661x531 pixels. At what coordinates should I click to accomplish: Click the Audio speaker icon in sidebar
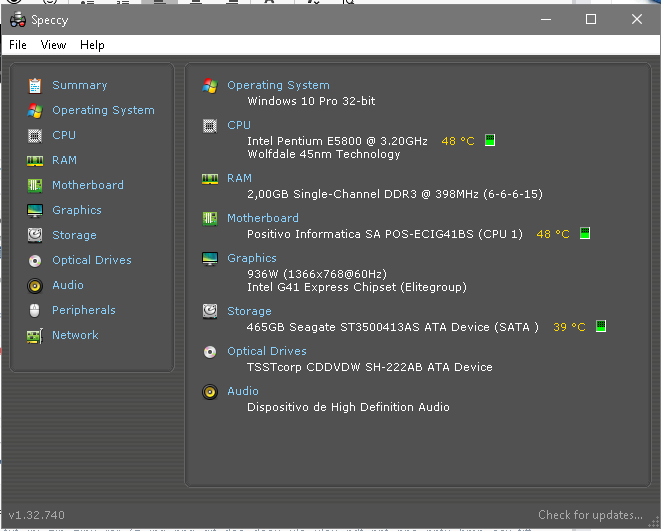(35, 286)
